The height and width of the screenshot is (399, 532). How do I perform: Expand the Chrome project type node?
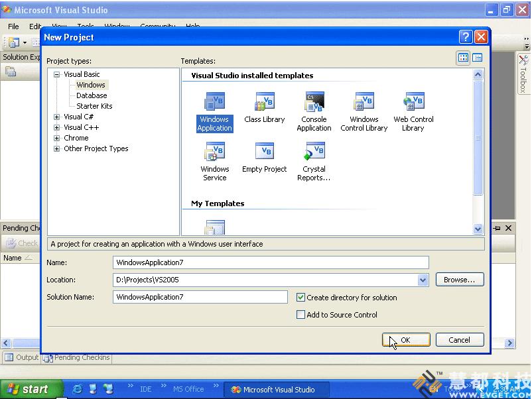(56, 139)
